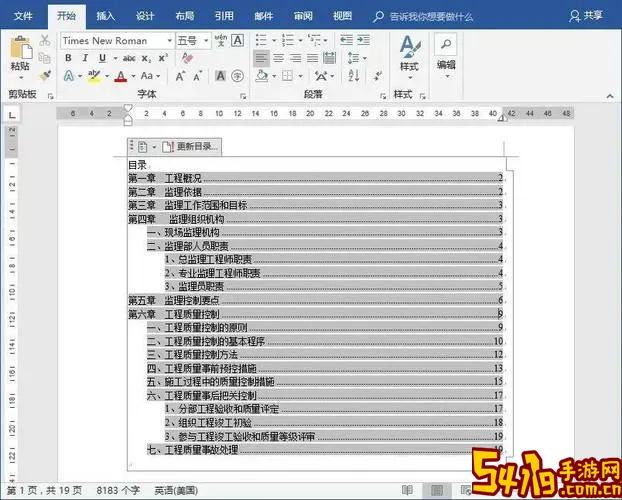Align text left
This screenshot has width=622, height=500.
pyautogui.click(x=261, y=58)
